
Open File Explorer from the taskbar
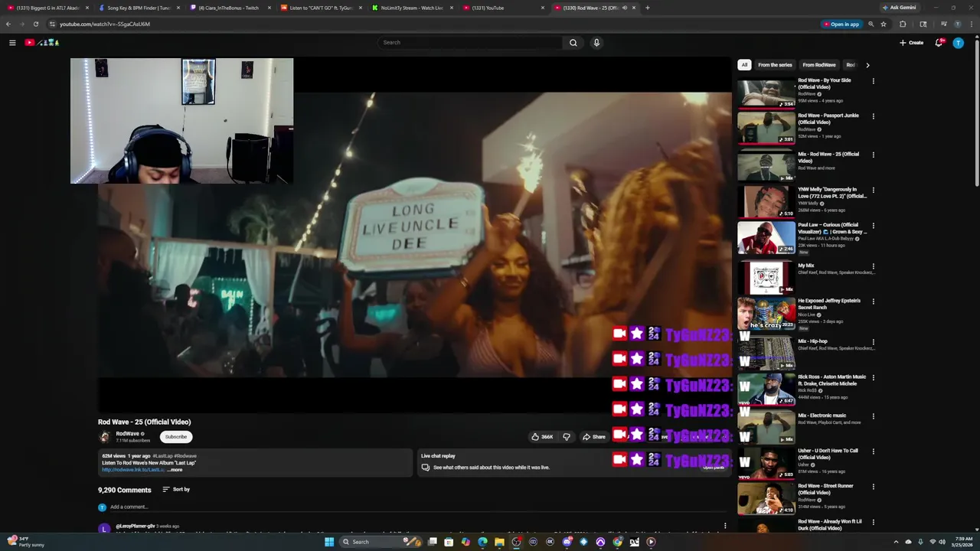[x=499, y=542]
